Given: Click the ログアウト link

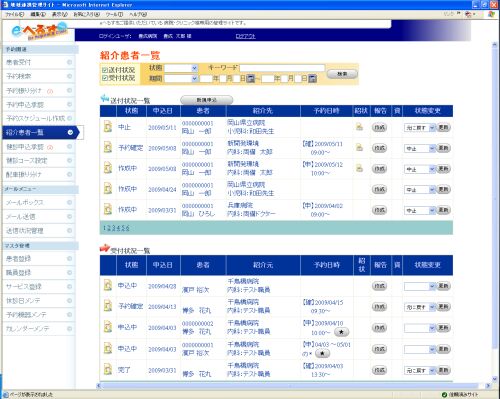Looking at the screenshot, I should (x=245, y=36).
